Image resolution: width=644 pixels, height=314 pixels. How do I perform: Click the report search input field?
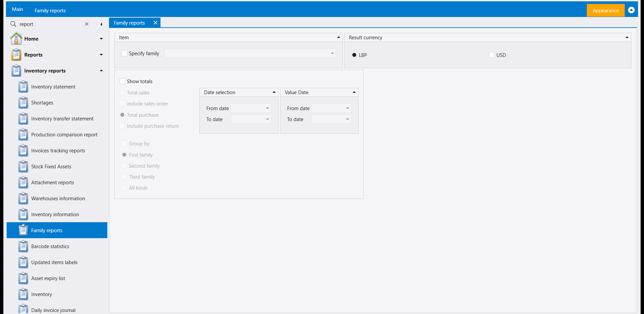tap(50, 24)
